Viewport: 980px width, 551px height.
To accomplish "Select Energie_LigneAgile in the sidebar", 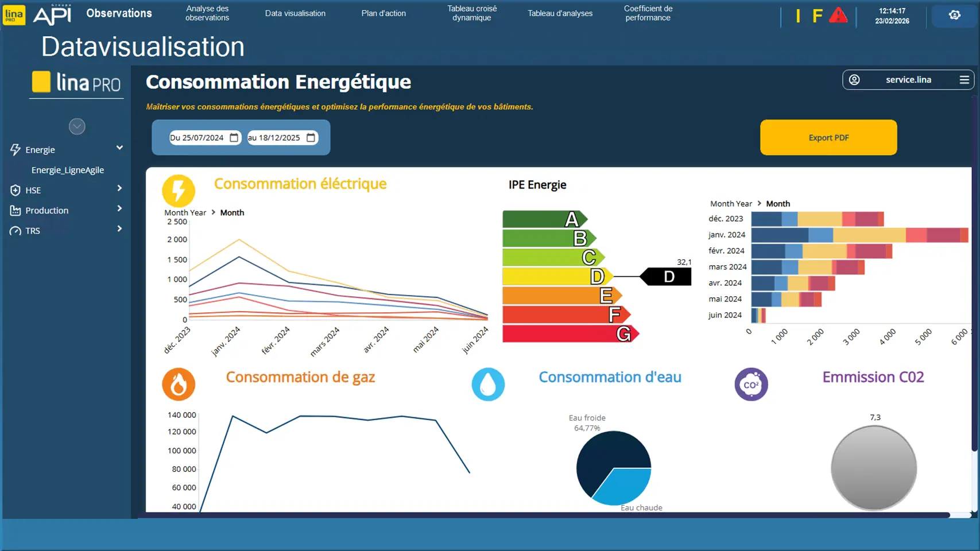I will click(x=68, y=170).
